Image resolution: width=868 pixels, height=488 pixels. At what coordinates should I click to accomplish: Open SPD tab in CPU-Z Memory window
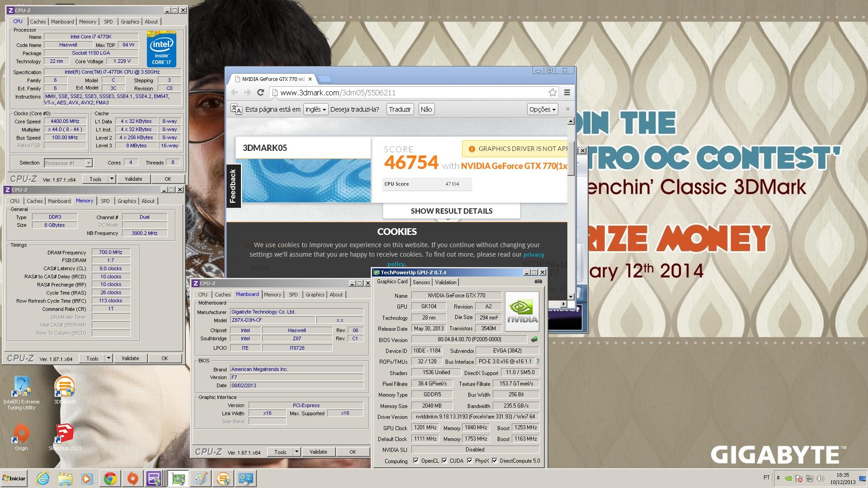(x=105, y=201)
